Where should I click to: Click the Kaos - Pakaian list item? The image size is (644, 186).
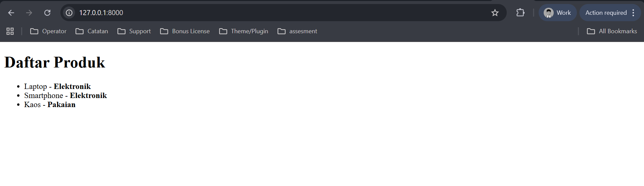pos(50,105)
